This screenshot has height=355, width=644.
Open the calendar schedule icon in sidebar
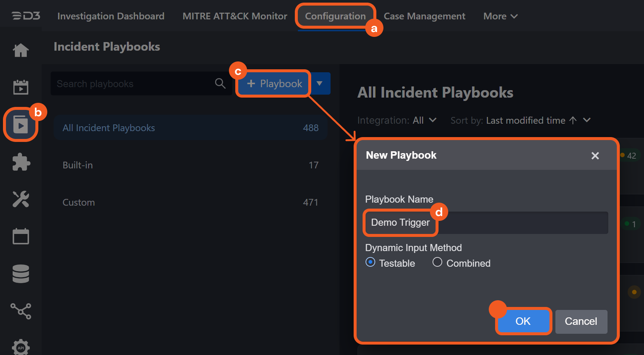tap(21, 237)
